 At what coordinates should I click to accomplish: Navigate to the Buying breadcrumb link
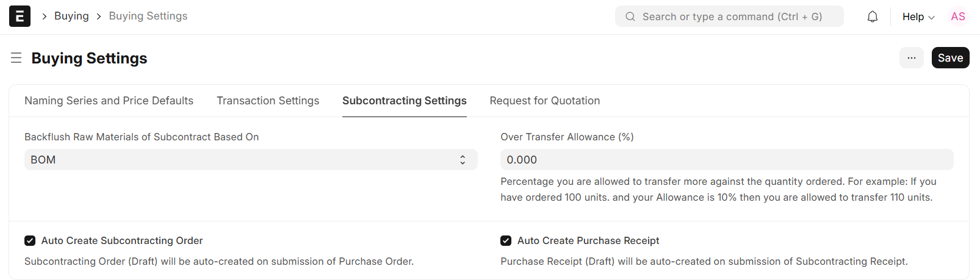(71, 16)
